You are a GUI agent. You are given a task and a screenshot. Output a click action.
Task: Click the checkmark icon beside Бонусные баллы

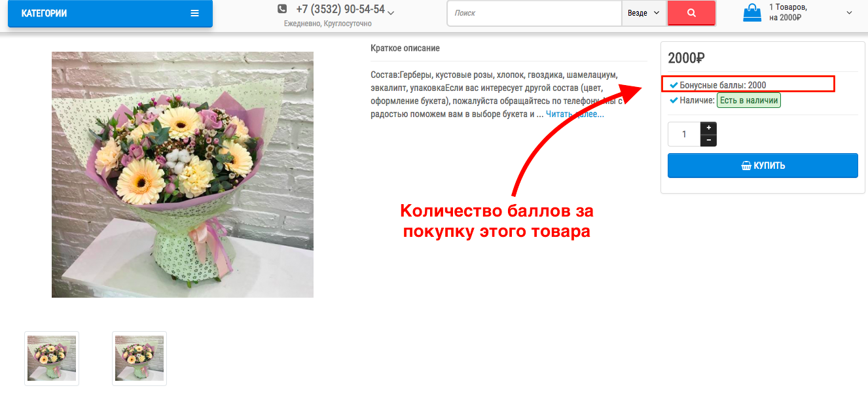[x=674, y=85]
